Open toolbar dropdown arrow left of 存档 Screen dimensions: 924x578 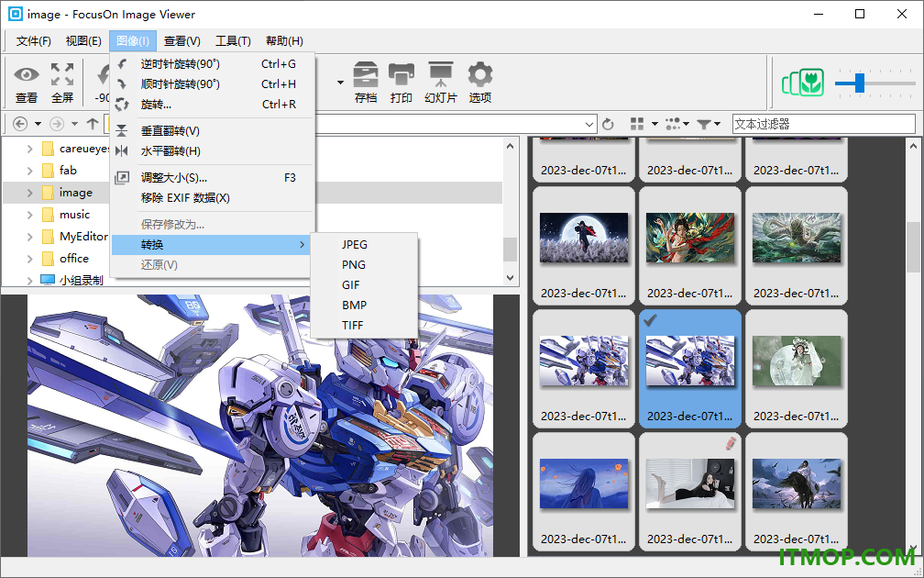tap(340, 83)
